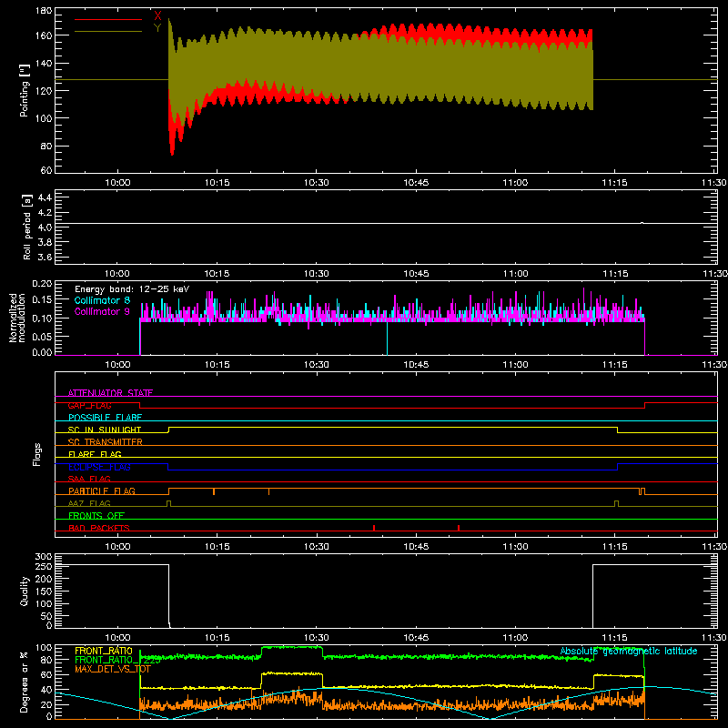Click the '10:00' time label under Pointing plot

(x=117, y=183)
